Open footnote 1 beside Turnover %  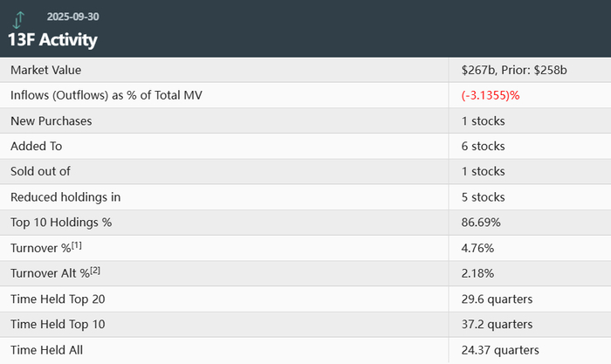click(74, 244)
